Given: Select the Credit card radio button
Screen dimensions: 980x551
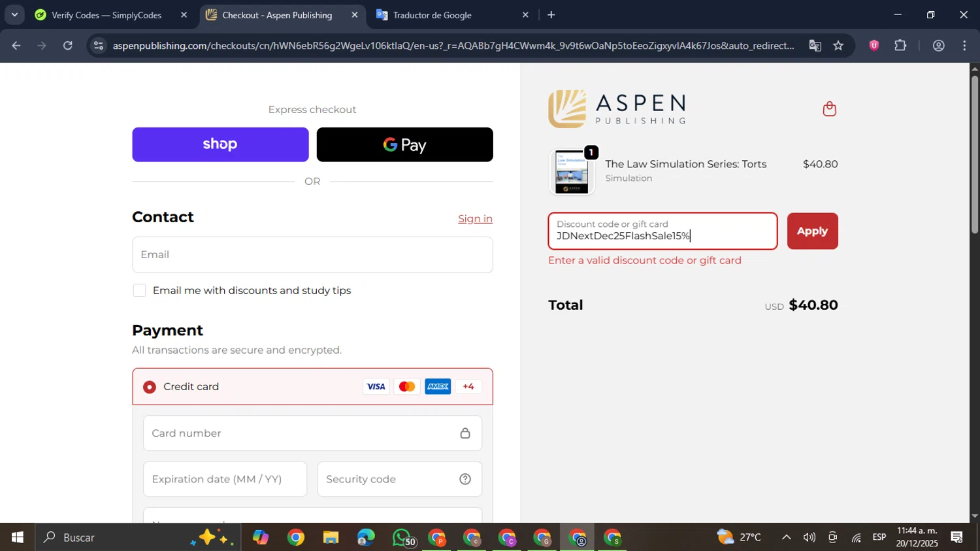Looking at the screenshot, I should [x=150, y=387].
